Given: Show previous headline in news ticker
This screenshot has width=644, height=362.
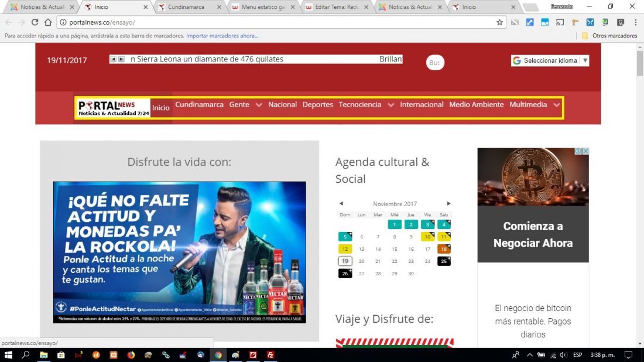Looking at the screenshot, I should click(x=114, y=59).
